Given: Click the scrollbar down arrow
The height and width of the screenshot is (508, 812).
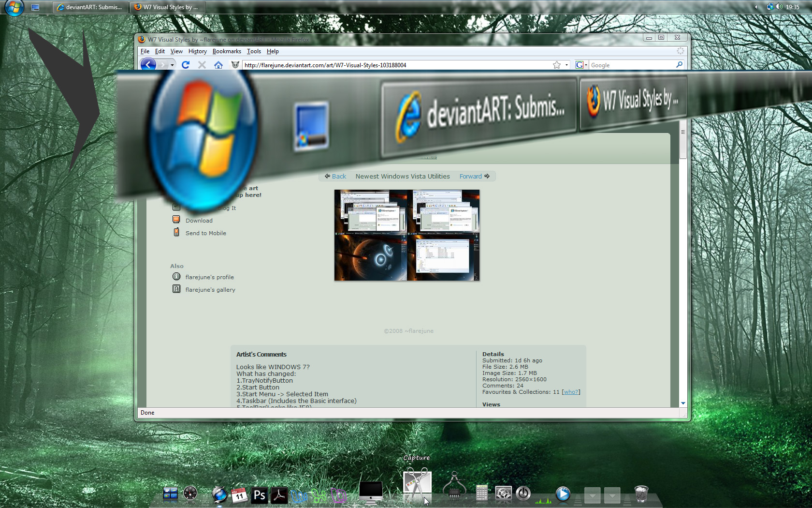Looking at the screenshot, I should tap(683, 403).
